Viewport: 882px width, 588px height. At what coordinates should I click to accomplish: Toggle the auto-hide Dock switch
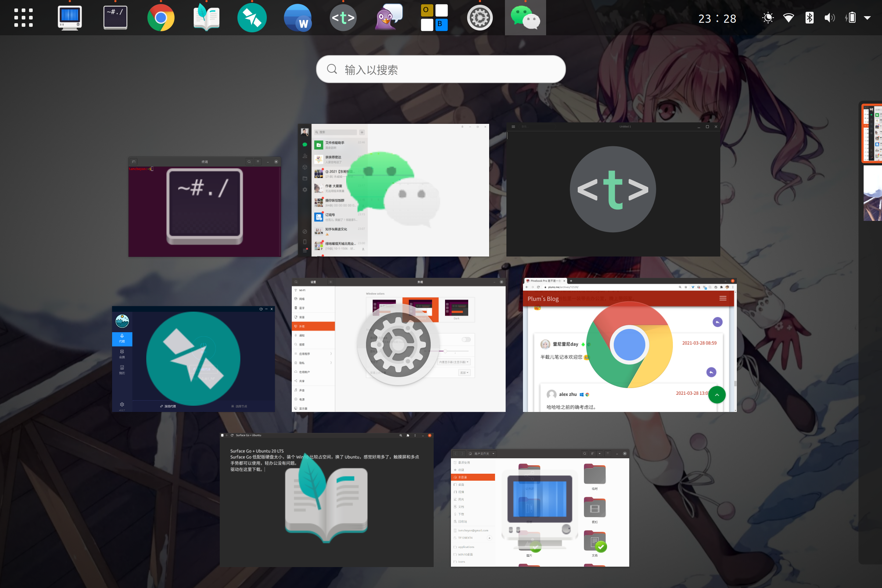point(466,339)
